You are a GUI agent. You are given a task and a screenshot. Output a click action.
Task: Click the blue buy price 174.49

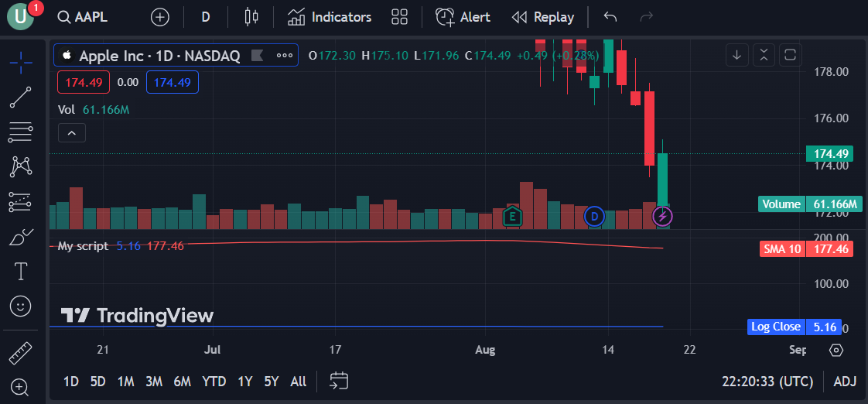pyautogui.click(x=173, y=83)
